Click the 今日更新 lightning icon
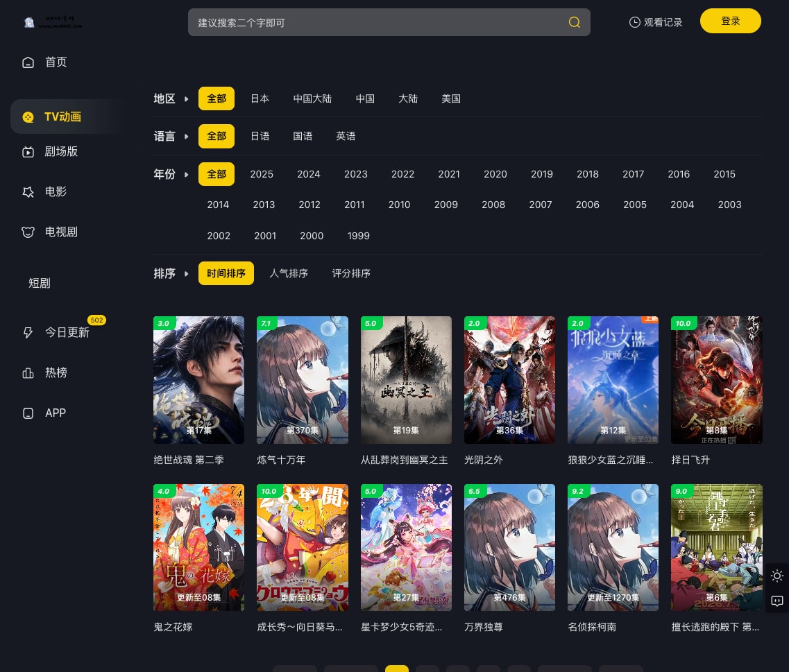This screenshot has width=789, height=672. pyautogui.click(x=28, y=332)
